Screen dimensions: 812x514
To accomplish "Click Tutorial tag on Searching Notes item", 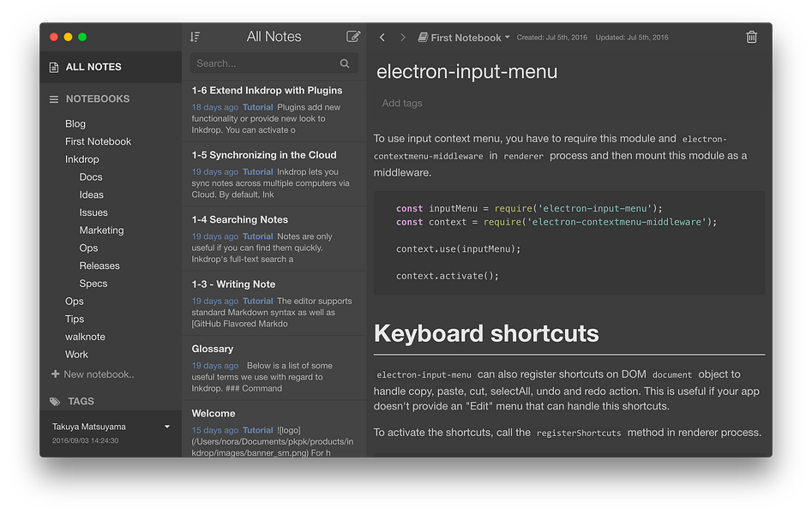I will pos(257,236).
